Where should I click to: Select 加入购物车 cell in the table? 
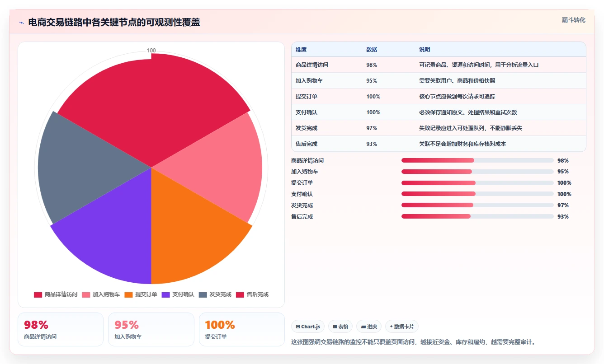(309, 81)
